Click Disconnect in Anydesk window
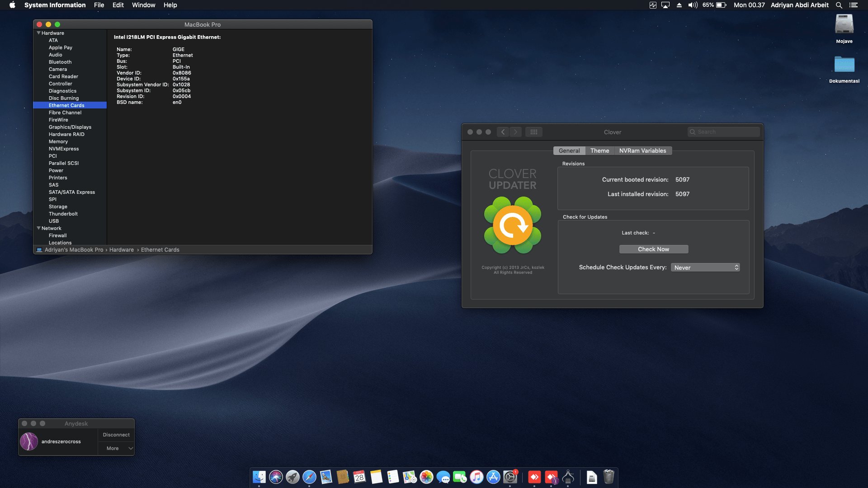 (116, 435)
